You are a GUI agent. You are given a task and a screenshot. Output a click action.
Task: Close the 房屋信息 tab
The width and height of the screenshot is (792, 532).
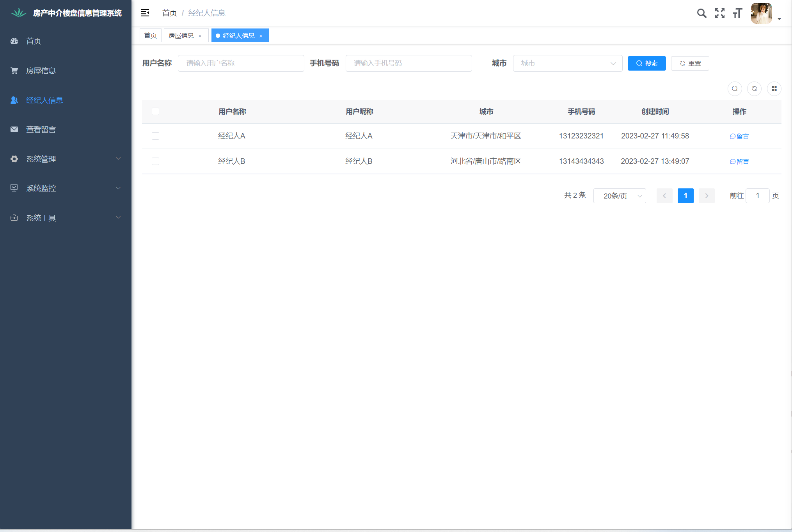[200, 36]
